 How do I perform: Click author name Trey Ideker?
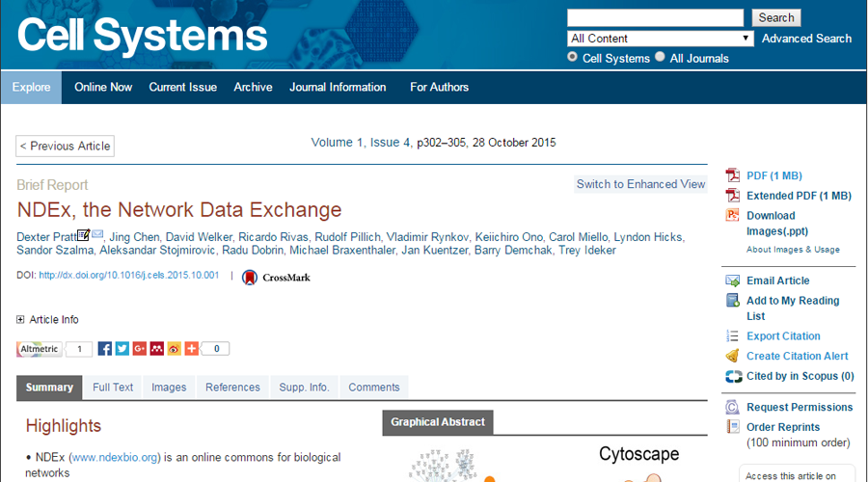coord(586,250)
